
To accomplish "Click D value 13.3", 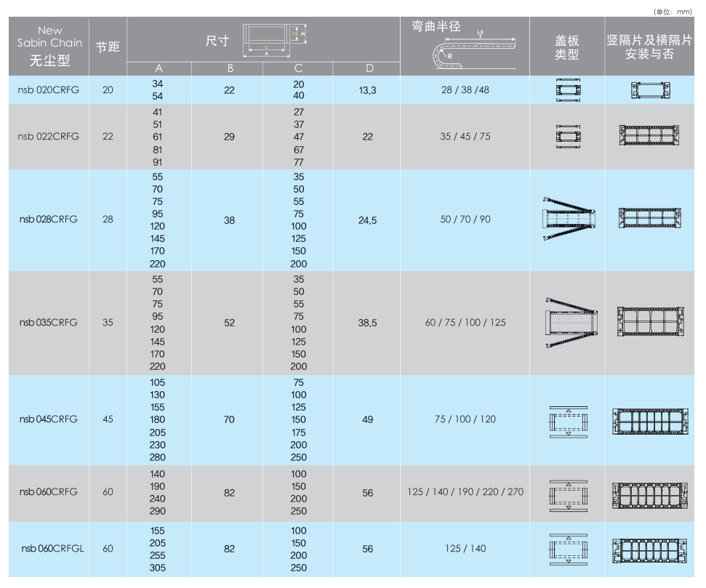I will pyautogui.click(x=367, y=91).
